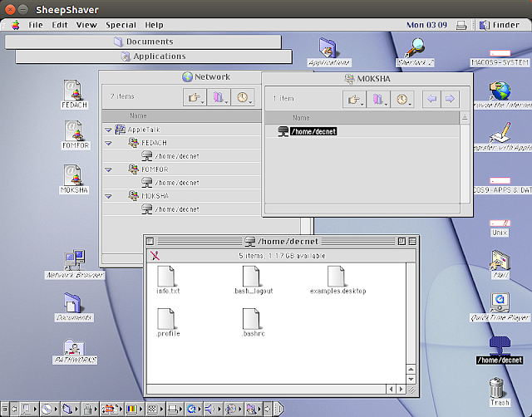The width and height of the screenshot is (532, 417).
Task: Select the QuickTime Player icon
Action: click(500, 307)
